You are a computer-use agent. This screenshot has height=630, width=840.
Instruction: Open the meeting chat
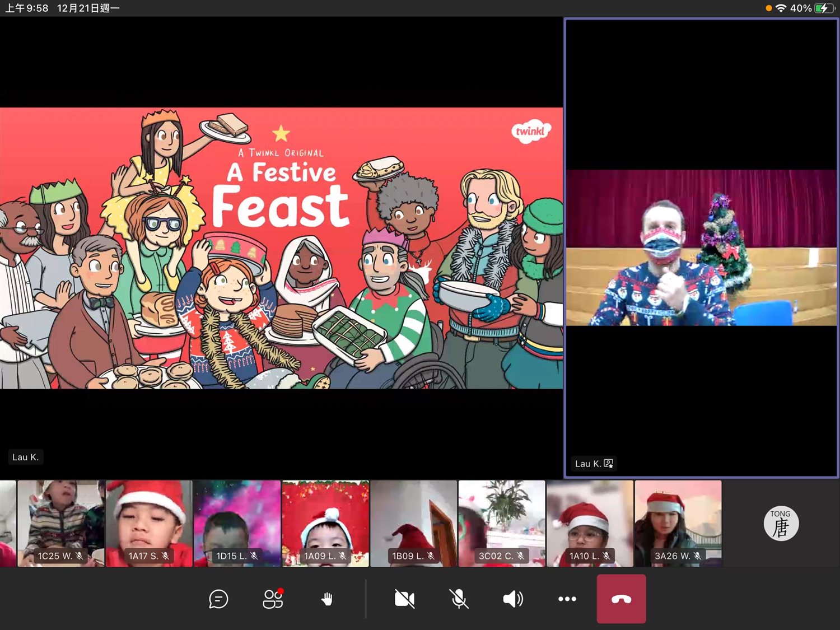[218, 599]
